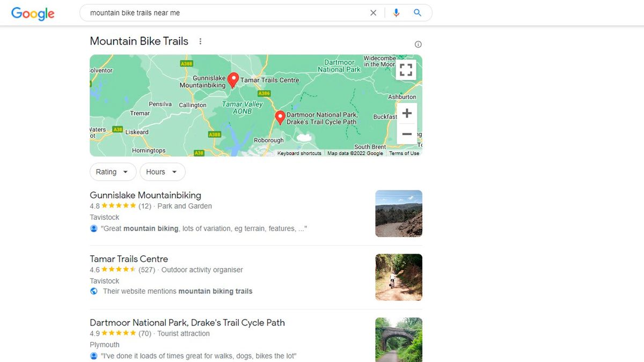The image size is (644, 362).
Task: Open the Hours filter dropdown
Action: click(162, 172)
